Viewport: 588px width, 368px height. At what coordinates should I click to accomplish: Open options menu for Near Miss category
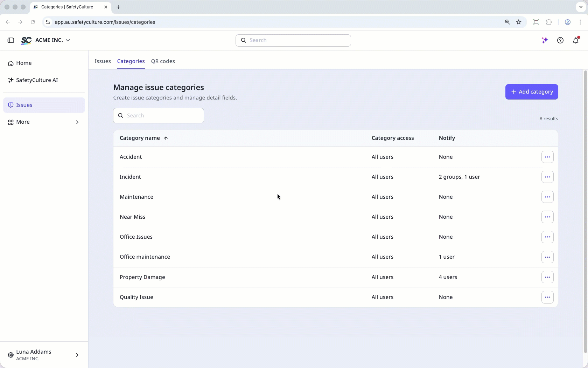click(x=547, y=217)
